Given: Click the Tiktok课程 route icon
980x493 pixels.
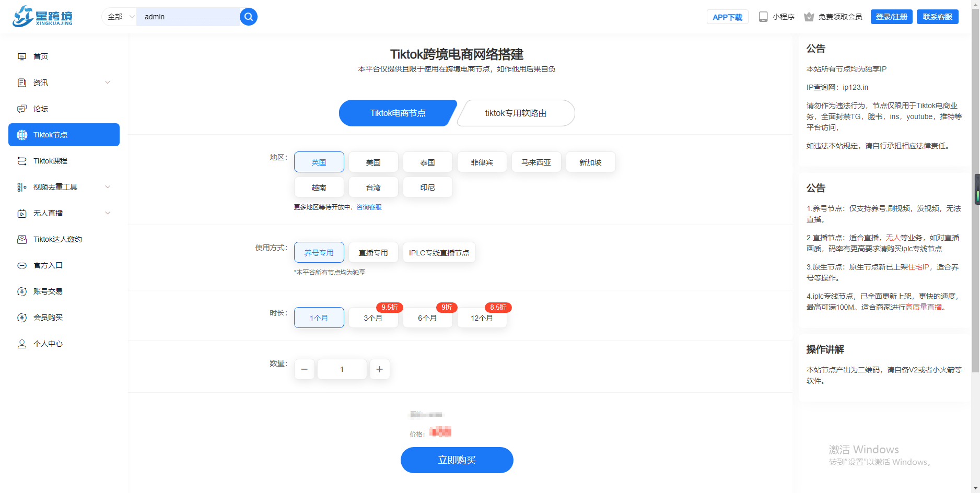Looking at the screenshot, I should (x=22, y=161).
